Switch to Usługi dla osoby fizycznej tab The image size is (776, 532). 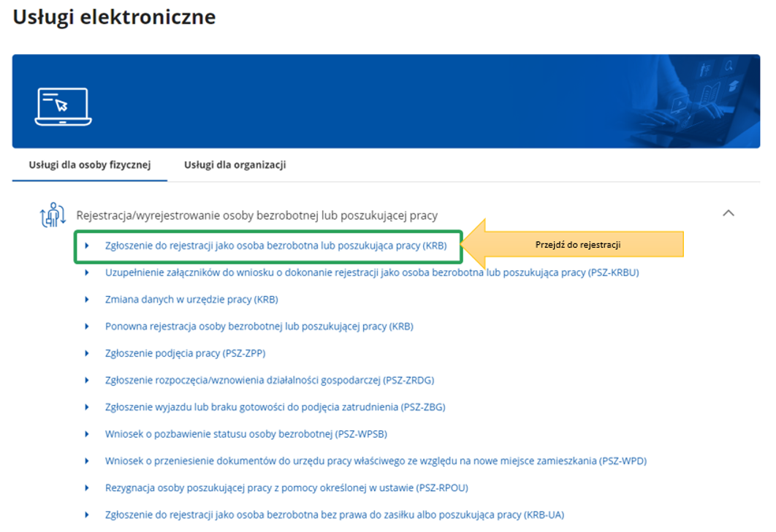click(90, 165)
